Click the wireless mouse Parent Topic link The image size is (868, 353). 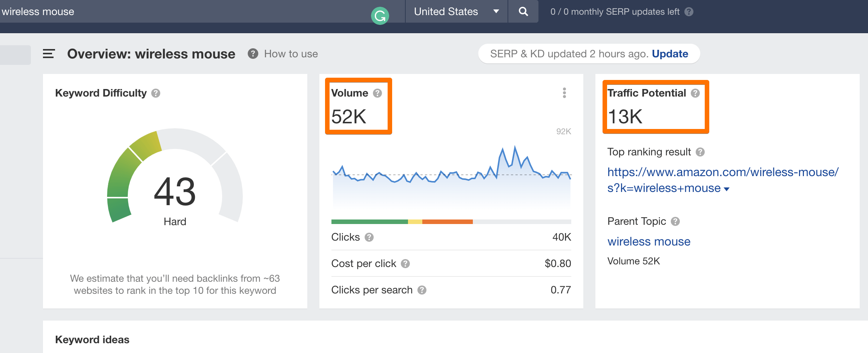point(649,241)
